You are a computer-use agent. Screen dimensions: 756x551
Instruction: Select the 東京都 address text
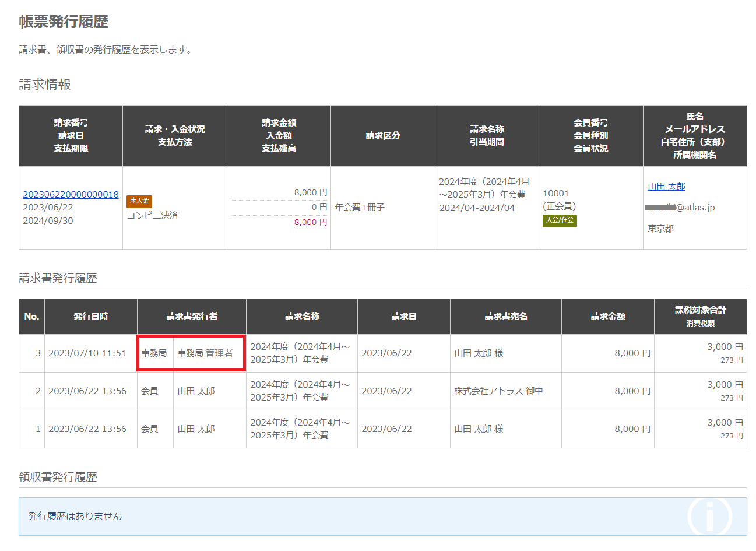(660, 229)
